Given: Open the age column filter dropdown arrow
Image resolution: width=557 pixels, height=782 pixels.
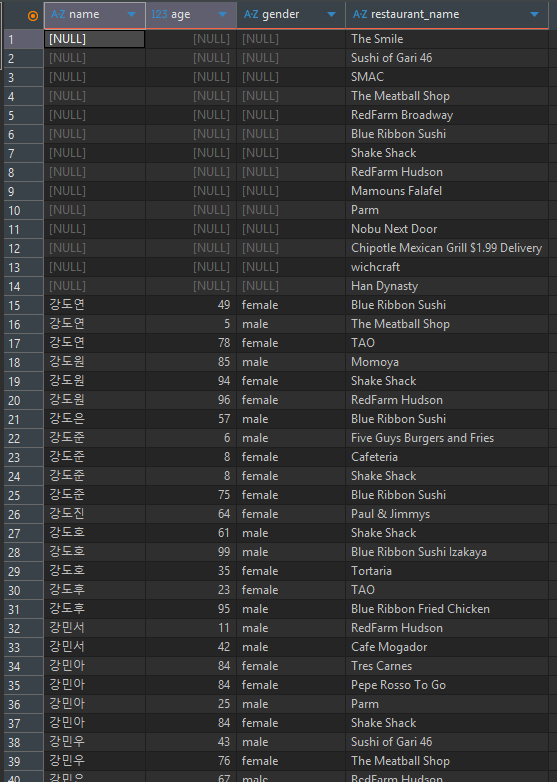Looking at the screenshot, I should click(x=222, y=14).
